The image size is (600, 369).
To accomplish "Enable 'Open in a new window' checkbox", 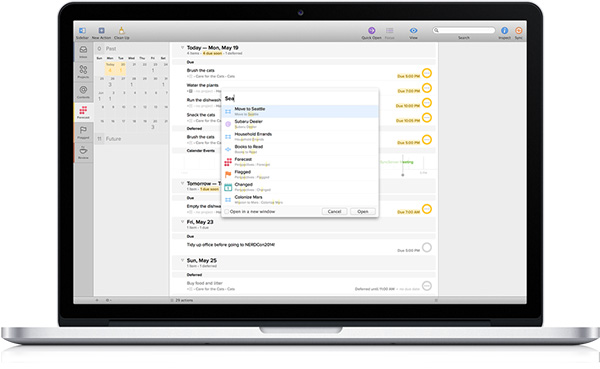I will click(227, 211).
